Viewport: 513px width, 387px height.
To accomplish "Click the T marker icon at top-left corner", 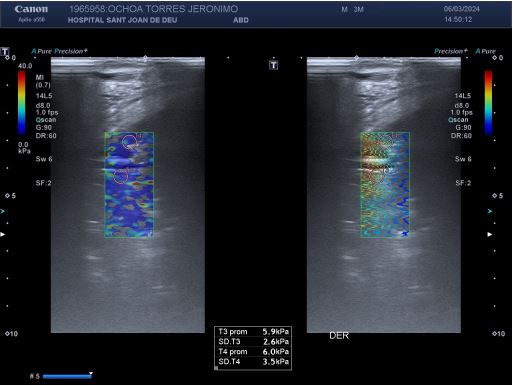I will [5, 52].
